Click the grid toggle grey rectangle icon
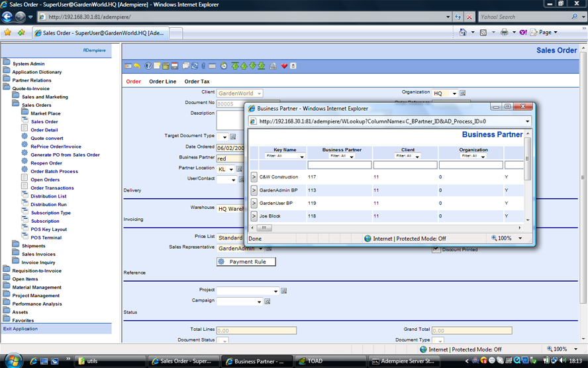 tap(213, 66)
